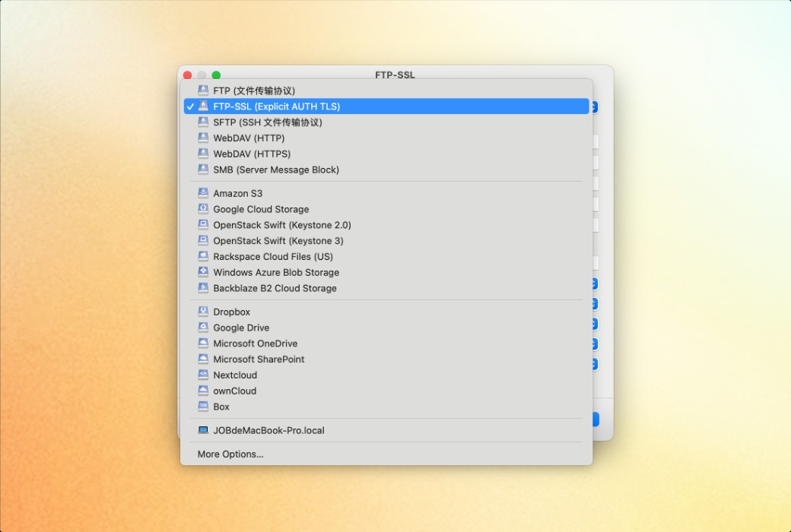Click the SFTP drive icon

point(203,122)
